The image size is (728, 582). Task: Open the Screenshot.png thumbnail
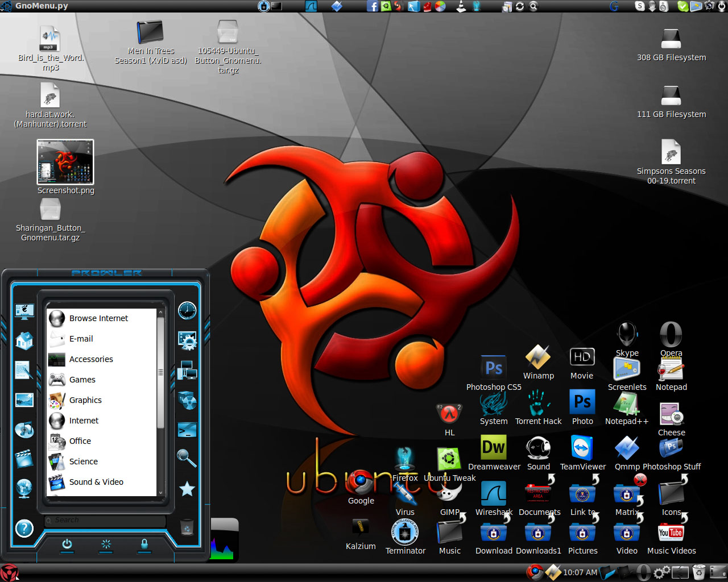pyautogui.click(x=65, y=168)
